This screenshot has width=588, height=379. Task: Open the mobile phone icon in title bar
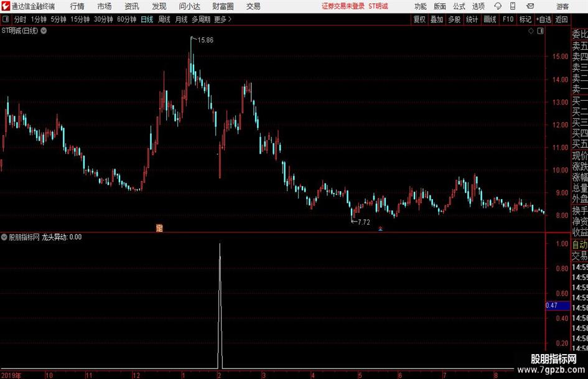tap(513, 6)
